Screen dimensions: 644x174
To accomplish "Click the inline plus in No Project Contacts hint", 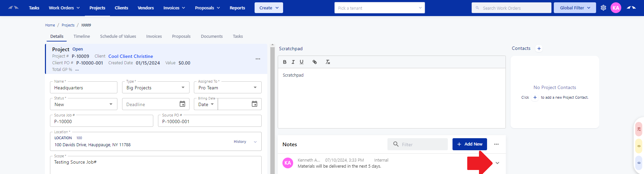I will click(x=535, y=97).
